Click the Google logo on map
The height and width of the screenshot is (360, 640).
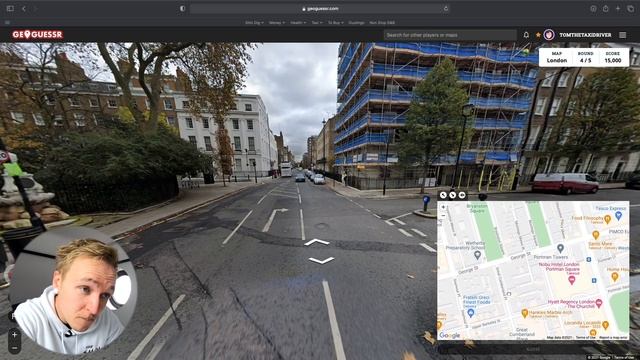[x=450, y=336]
